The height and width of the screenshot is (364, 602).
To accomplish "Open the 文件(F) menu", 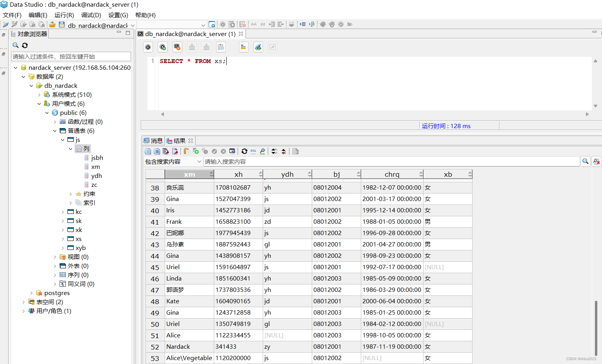I will (12, 15).
